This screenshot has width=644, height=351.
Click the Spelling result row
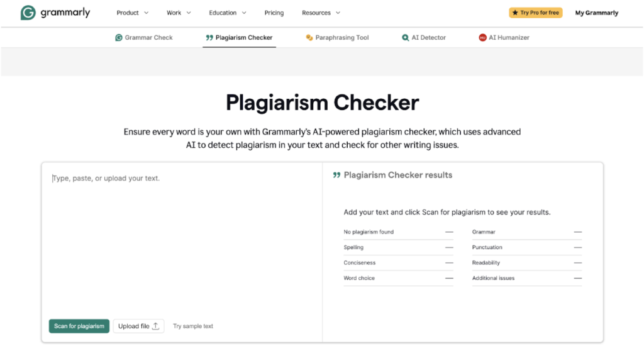pos(398,247)
